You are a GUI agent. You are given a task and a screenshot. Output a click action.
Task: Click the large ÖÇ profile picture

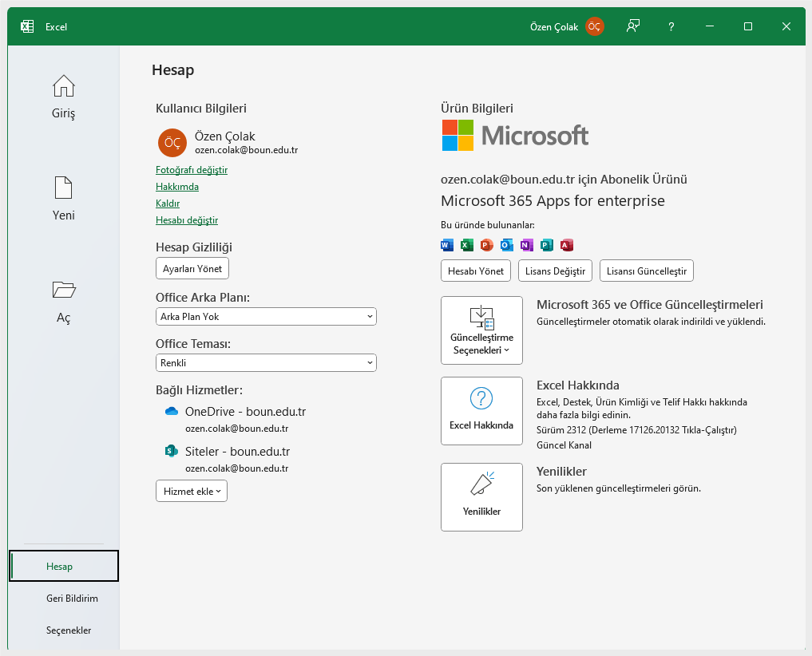click(172, 142)
